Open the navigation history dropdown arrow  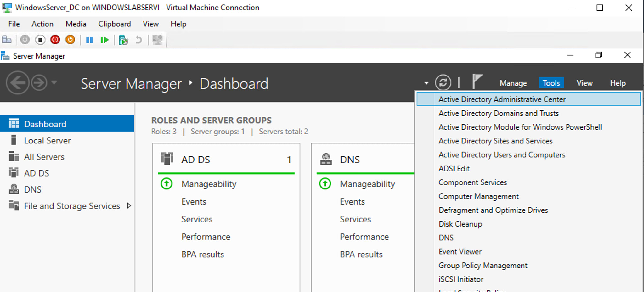[x=54, y=83]
